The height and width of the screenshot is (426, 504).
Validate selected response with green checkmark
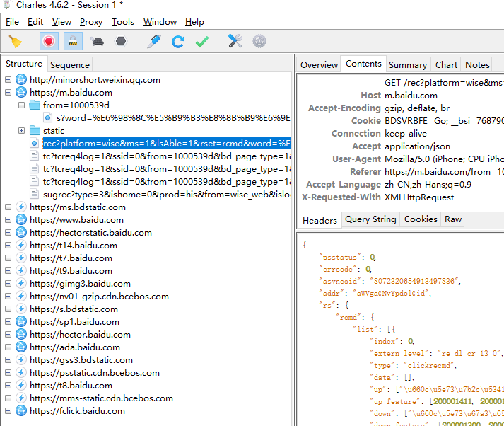(x=202, y=41)
